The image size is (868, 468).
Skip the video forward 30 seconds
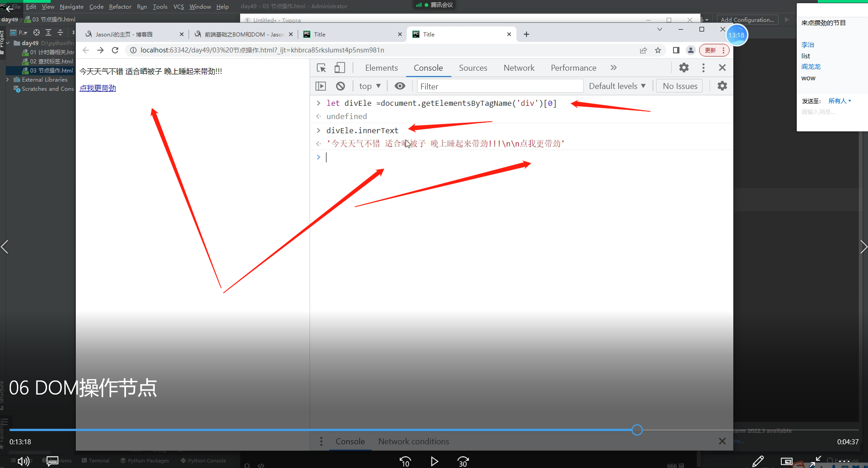463,462
